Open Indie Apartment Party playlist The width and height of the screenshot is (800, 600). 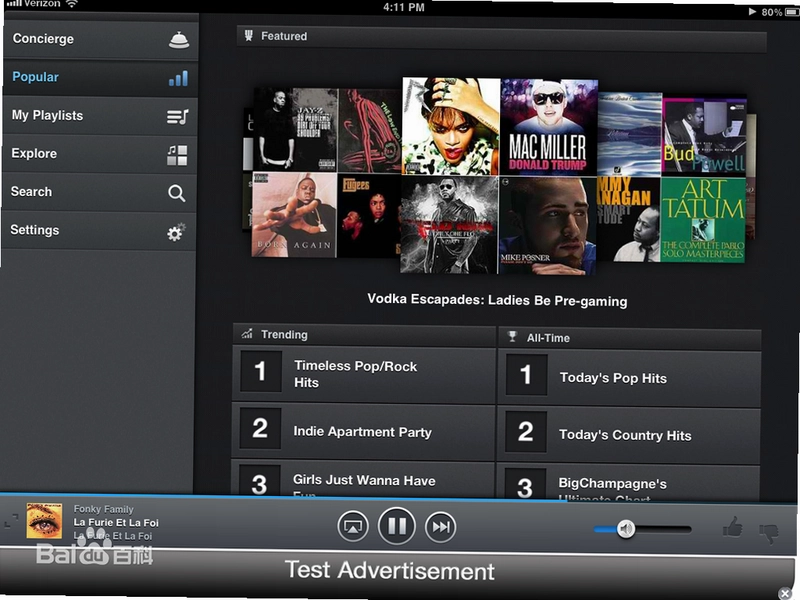tap(363, 431)
